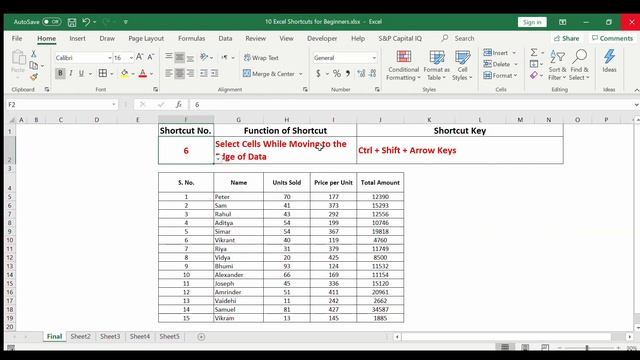Click the Sign in button
The image size is (640, 360).
click(532, 22)
